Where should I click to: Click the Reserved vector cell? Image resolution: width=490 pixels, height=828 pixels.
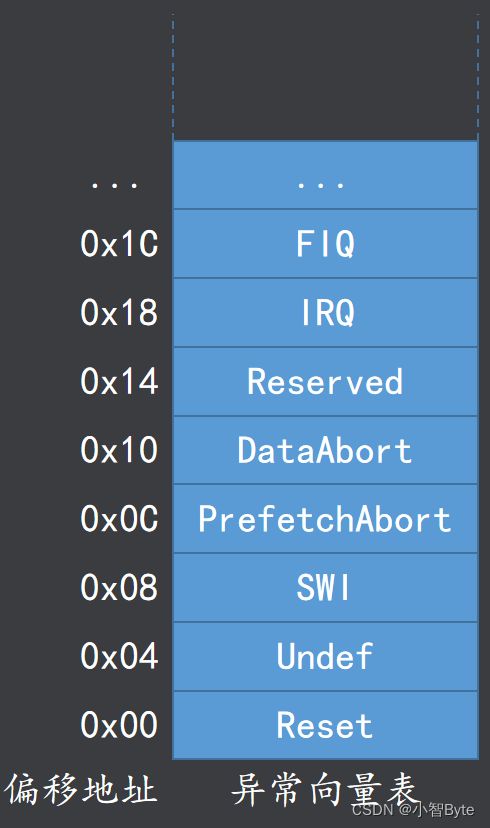tap(325, 381)
